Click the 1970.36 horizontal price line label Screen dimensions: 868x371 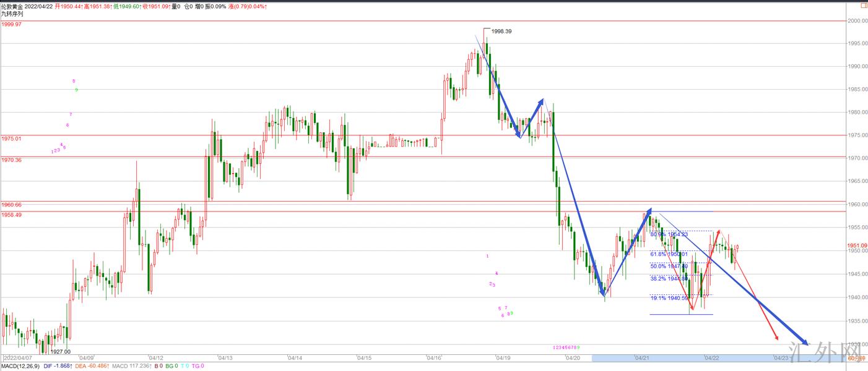click(x=11, y=160)
